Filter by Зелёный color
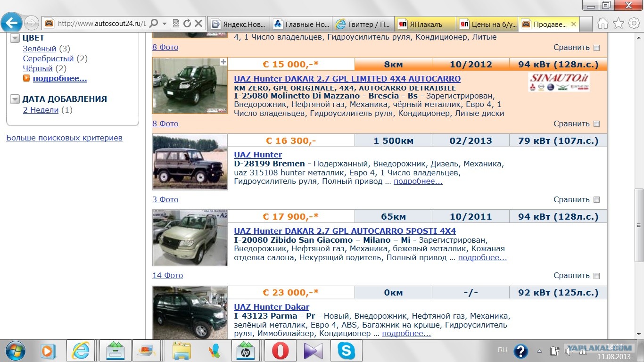644x362 pixels. tap(40, 49)
